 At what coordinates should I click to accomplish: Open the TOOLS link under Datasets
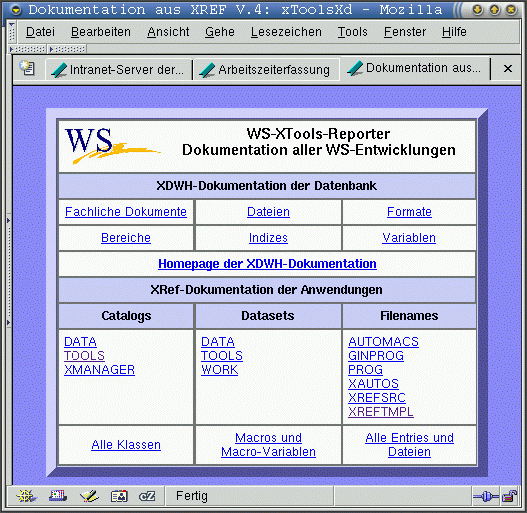pos(222,356)
